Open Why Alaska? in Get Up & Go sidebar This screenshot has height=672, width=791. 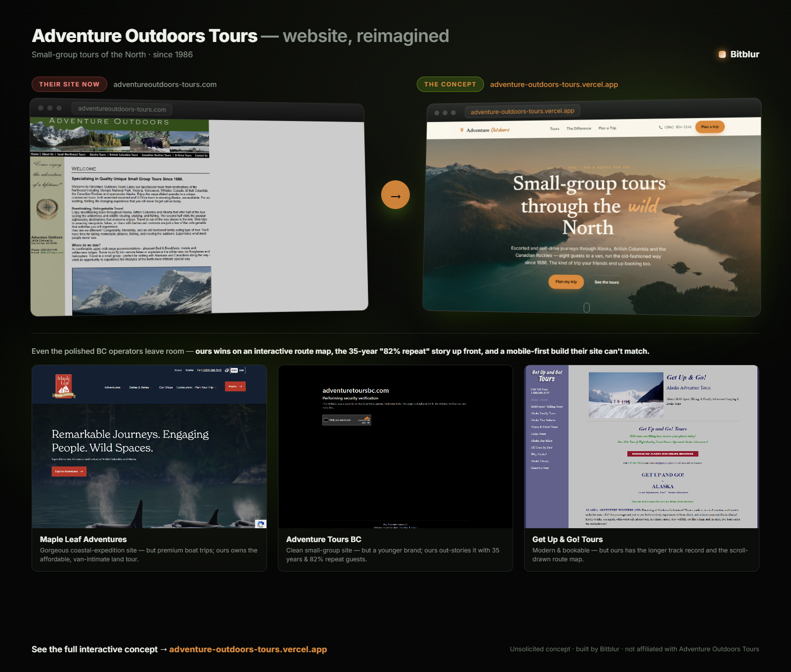(539, 454)
